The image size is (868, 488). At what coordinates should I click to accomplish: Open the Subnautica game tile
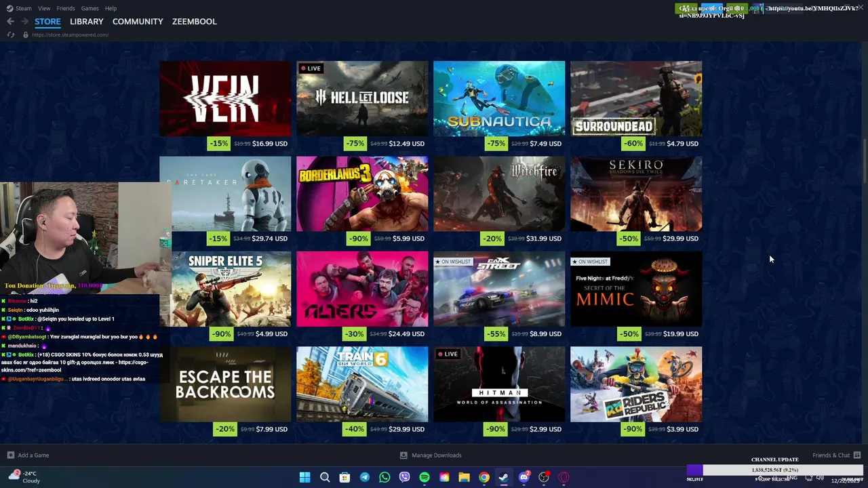499,99
